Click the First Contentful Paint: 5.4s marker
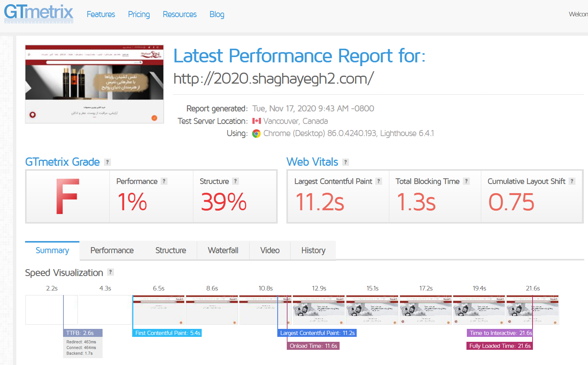This screenshot has width=588, height=365. point(167,333)
